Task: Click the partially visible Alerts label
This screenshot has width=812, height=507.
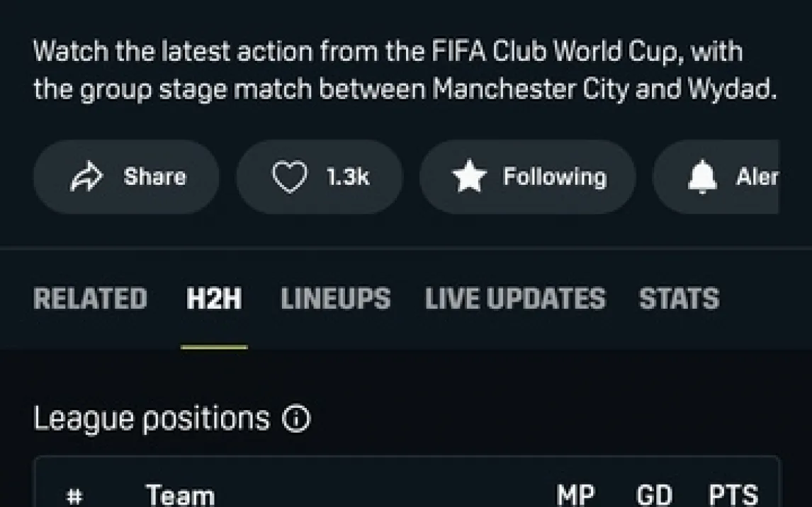Action: (x=757, y=177)
